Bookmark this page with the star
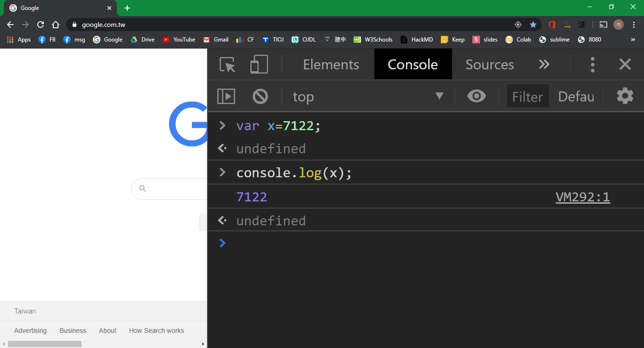644x348 pixels. tap(533, 25)
